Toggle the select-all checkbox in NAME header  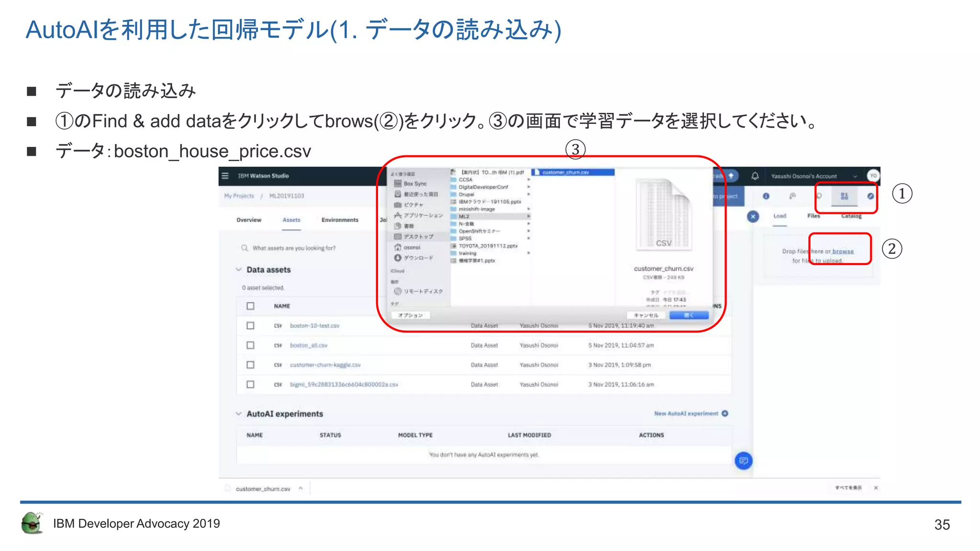pyautogui.click(x=250, y=306)
